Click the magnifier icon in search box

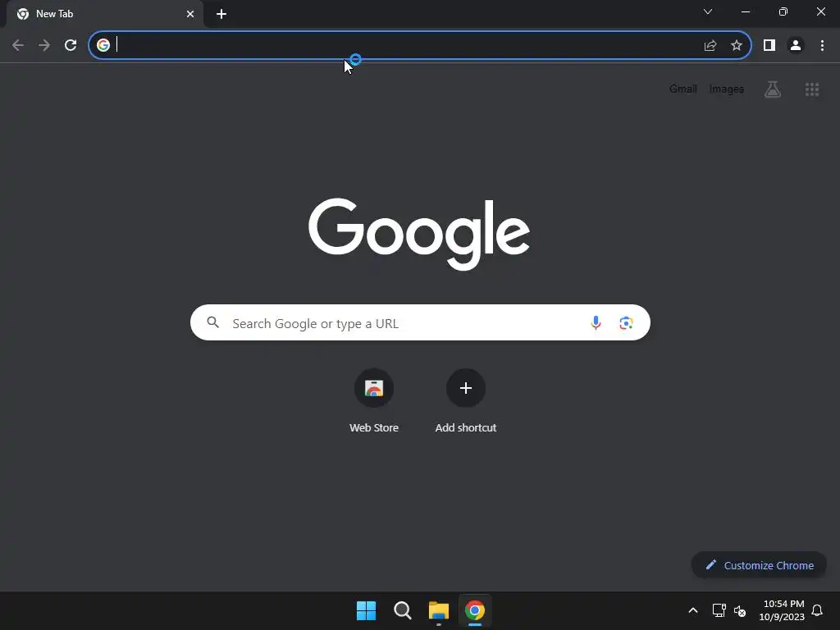point(212,322)
